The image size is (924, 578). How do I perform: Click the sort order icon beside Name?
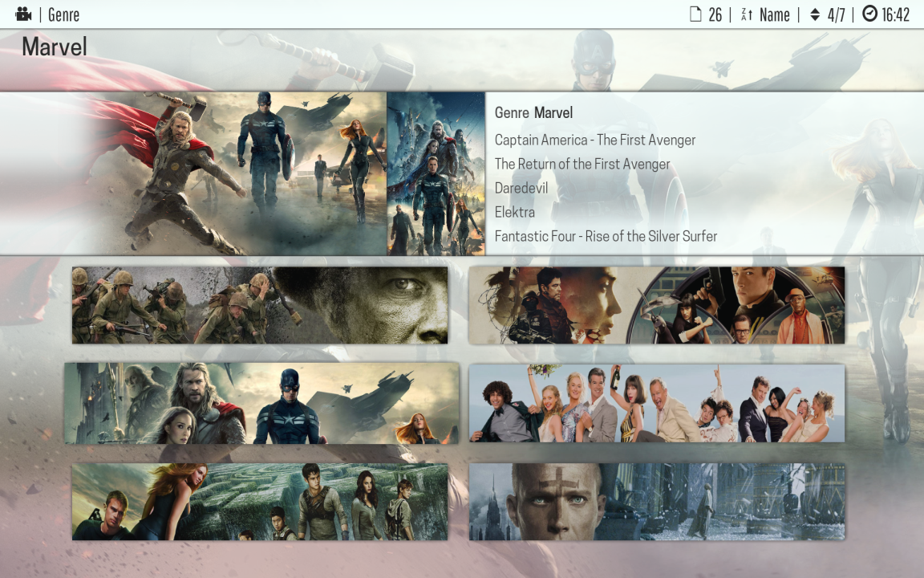(x=746, y=14)
